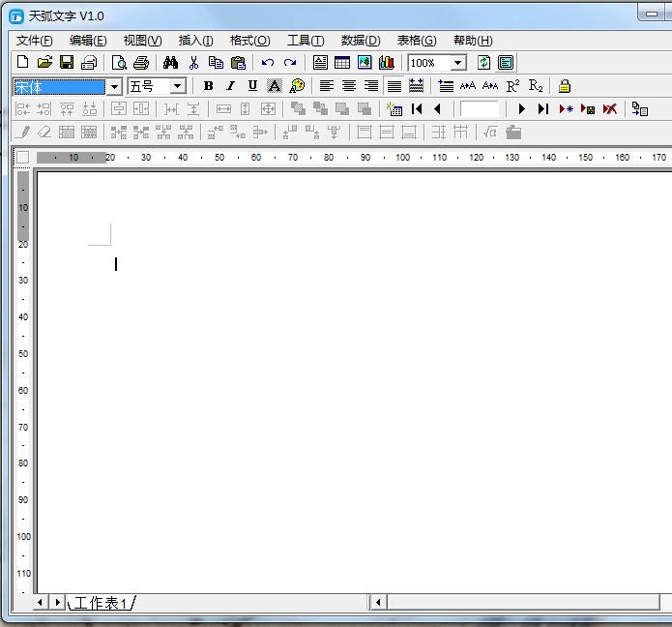Toggle bold formatting
This screenshot has height=627, width=672.
point(208,86)
